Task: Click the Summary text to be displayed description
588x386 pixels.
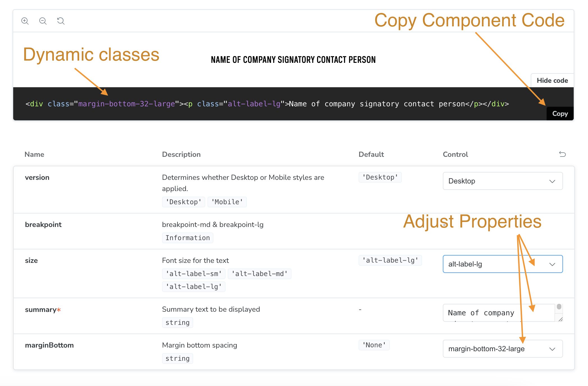Action: tap(211, 309)
